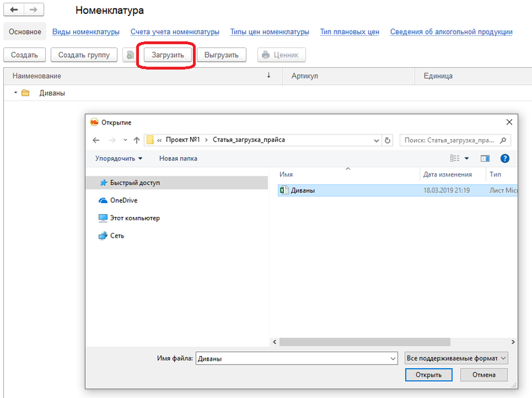Toggle the preview pane icon
The image size is (532, 398).
[x=485, y=158]
